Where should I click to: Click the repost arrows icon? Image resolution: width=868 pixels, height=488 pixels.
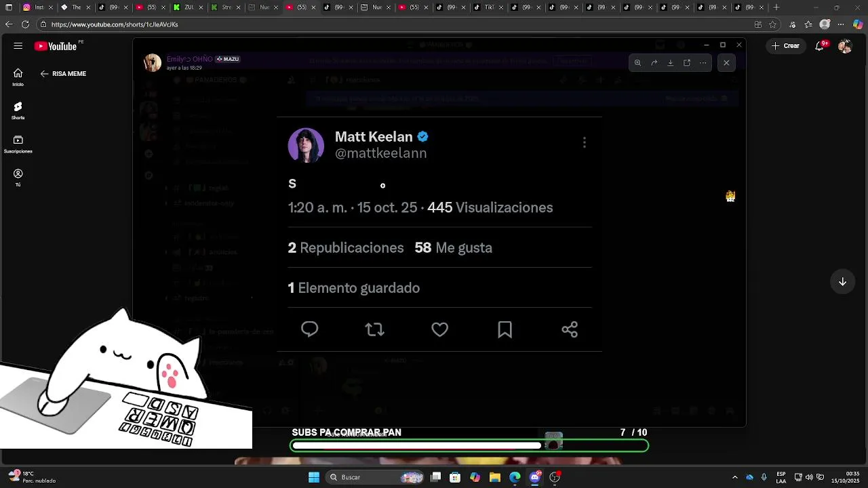(x=374, y=329)
